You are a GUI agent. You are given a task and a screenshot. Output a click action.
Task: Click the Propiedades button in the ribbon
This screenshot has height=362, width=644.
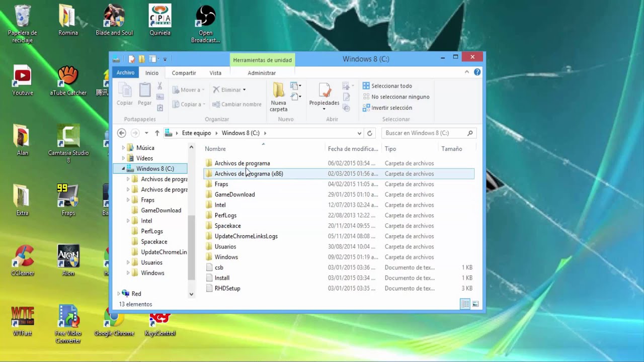click(x=324, y=95)
